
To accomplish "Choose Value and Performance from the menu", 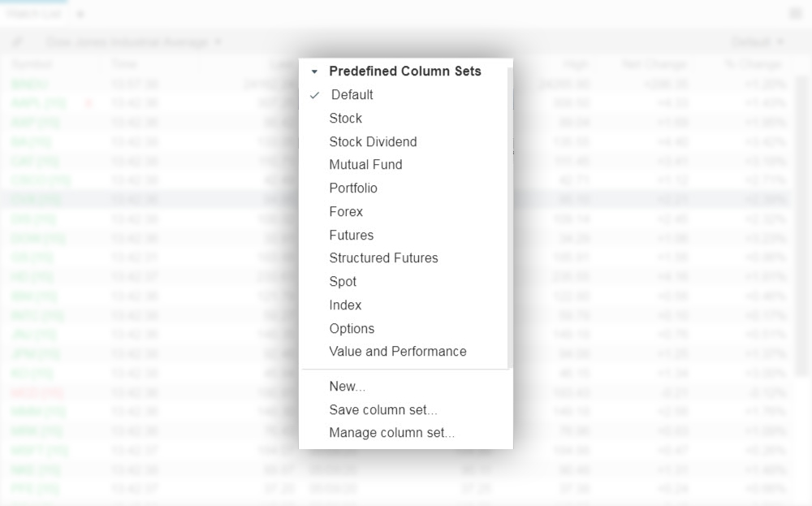I will tap(397, 352).
